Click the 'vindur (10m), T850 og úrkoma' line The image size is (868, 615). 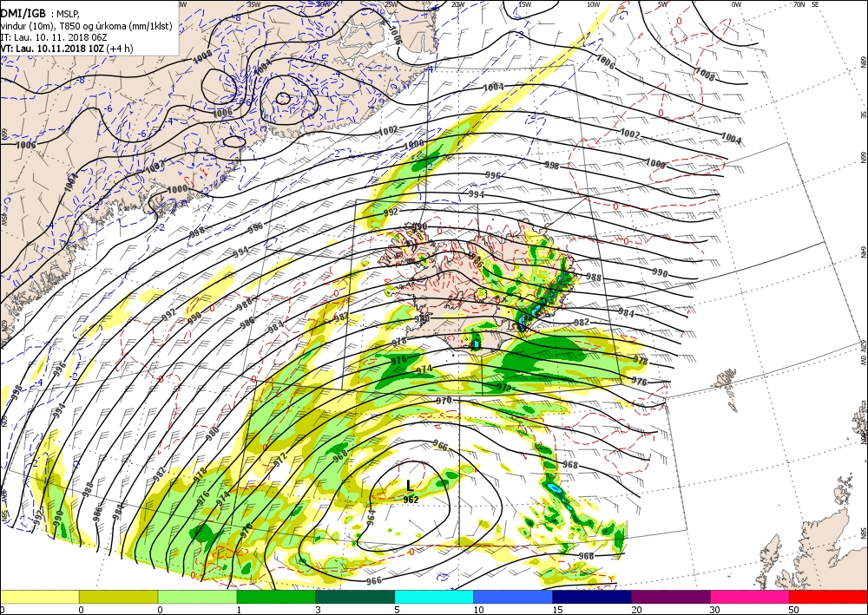pyautogui.click(x=86, y=26)
